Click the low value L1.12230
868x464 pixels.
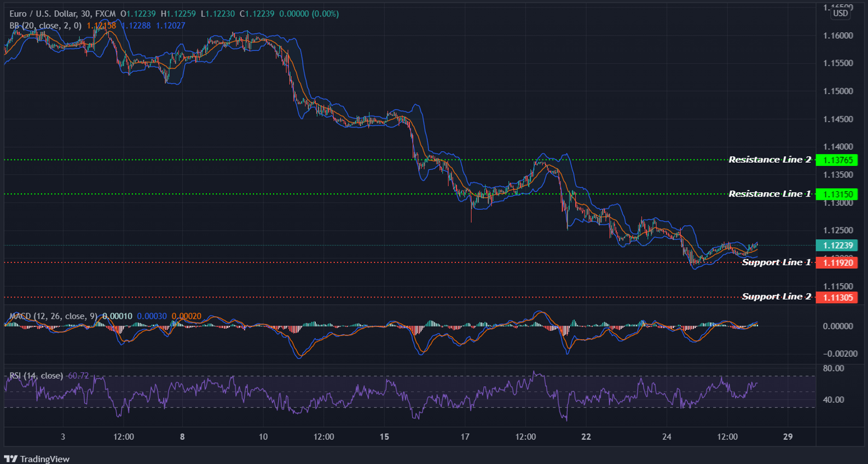pos(218,14)
